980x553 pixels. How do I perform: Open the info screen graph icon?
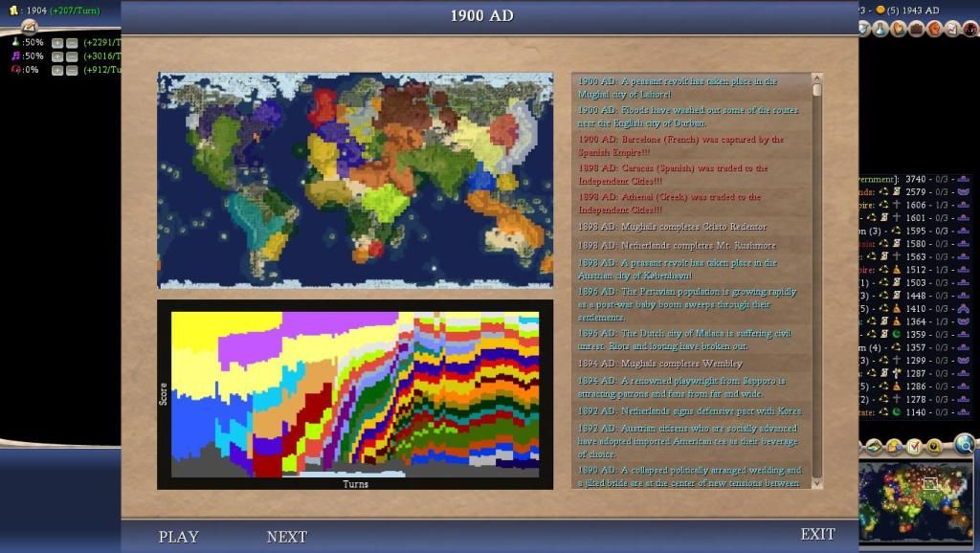pyautogui.click(x=952, y=28)
